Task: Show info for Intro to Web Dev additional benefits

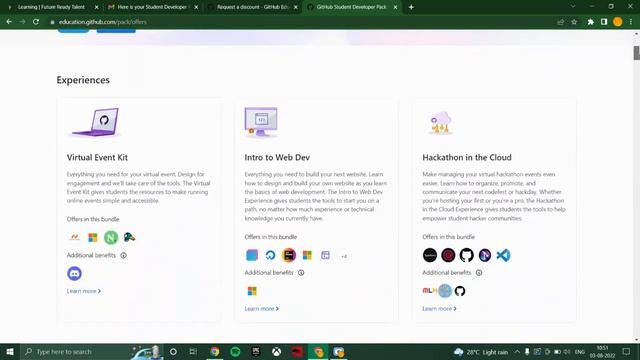Action: [301, 273]
